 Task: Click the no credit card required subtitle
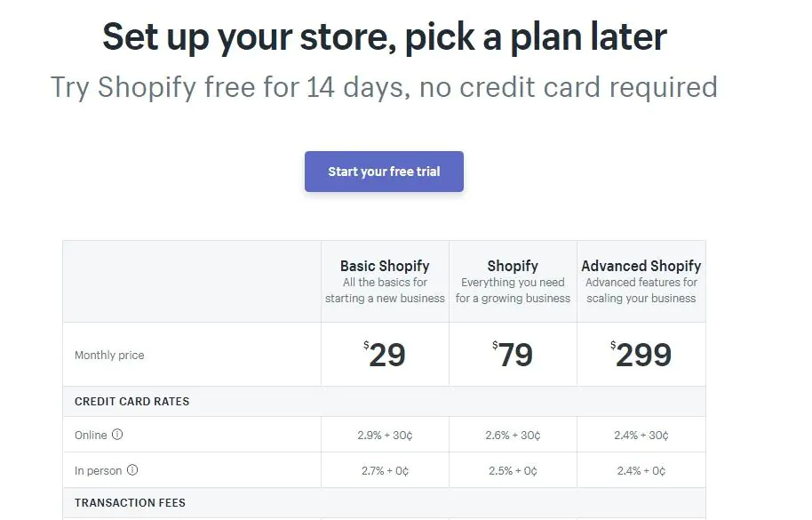pos(384,86)
